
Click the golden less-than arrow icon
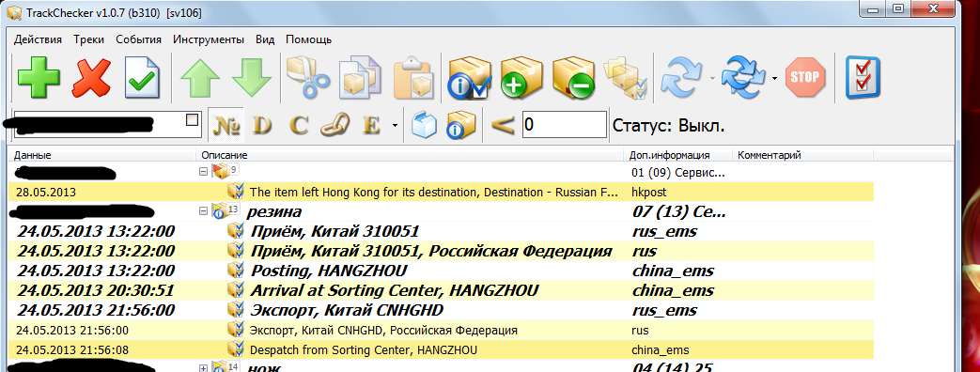[503, 125]
